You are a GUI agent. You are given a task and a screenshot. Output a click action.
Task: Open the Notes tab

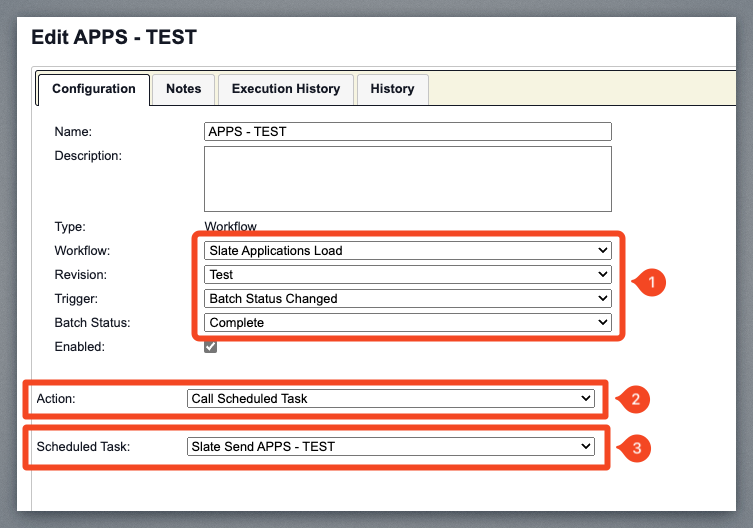(x=184, y=89)
